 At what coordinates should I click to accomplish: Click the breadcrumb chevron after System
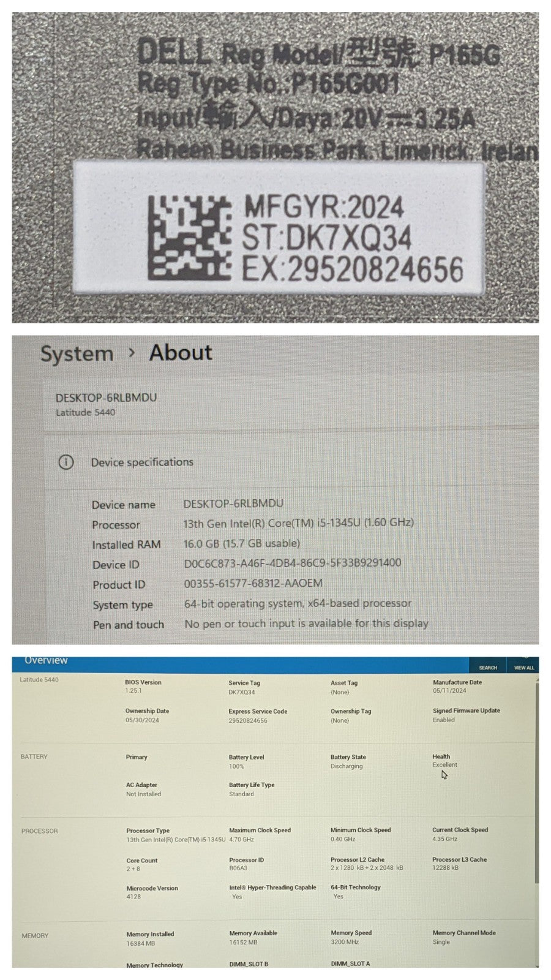[132, 353]
